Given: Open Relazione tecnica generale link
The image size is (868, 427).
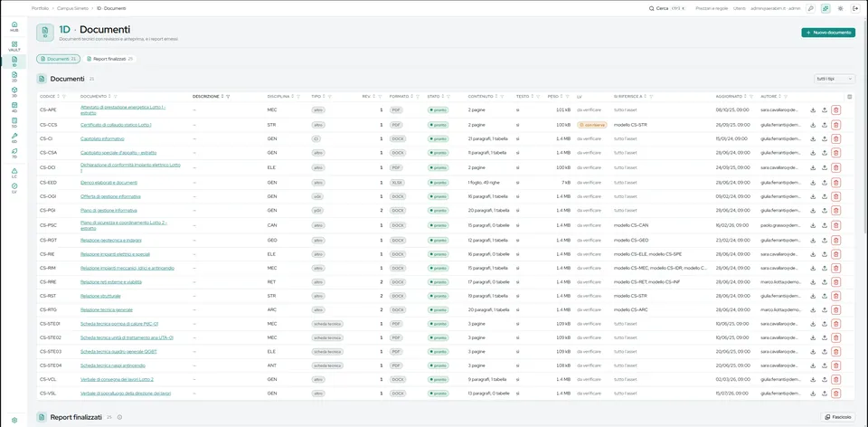Looking at the screenshot, I should pyautogui.click(x=107, y=309).
